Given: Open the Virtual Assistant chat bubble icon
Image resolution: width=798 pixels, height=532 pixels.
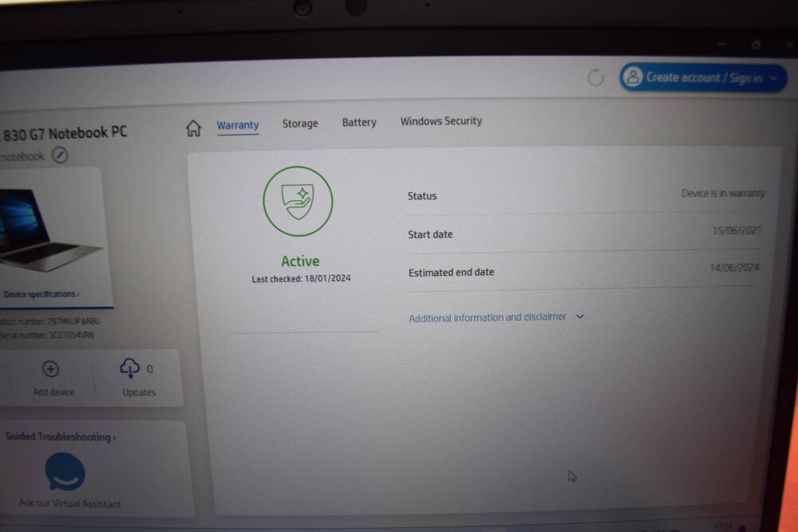Looking at the screenshot, I should (65, 471).
